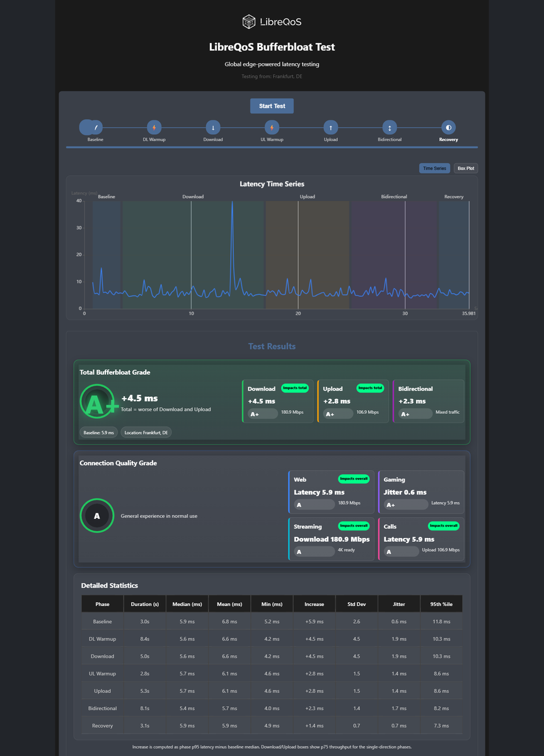This screenshot has width=544, height=756.
Task: Click the Download result card
Action: [278, 401]
